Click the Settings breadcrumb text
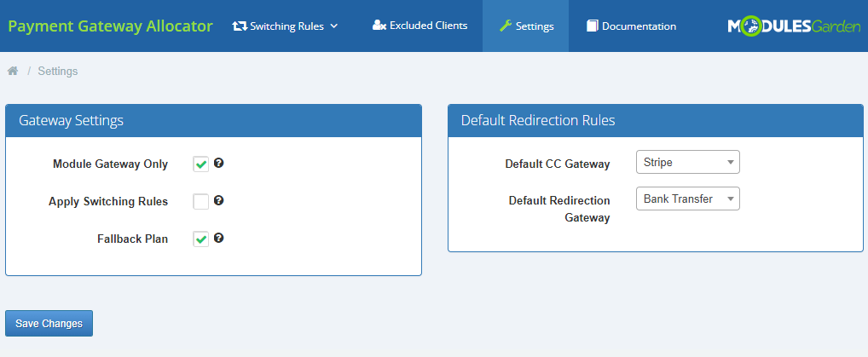This screenshot has width=868, height=357. (x=58, y=71)
